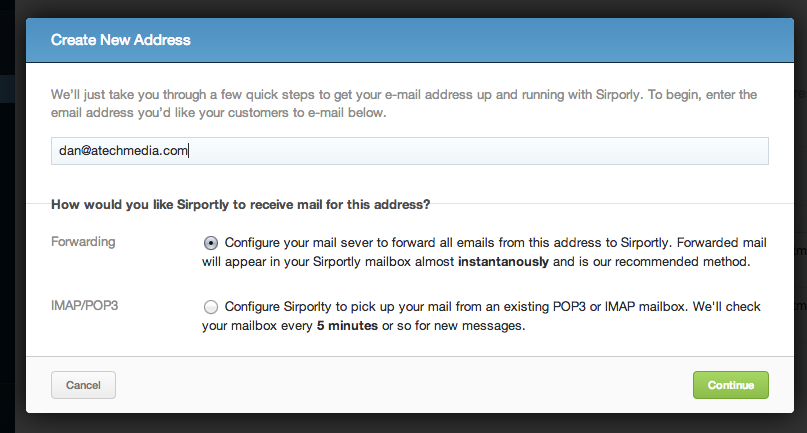
Task: Click the 'Create New Address' dialog title
Action: coord(120,41)
